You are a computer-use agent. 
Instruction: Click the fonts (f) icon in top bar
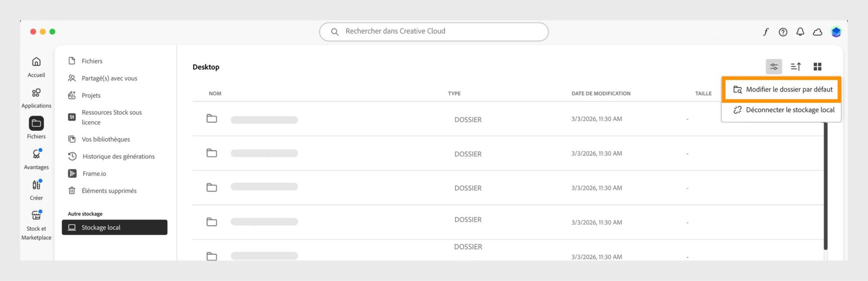[765, 32]
